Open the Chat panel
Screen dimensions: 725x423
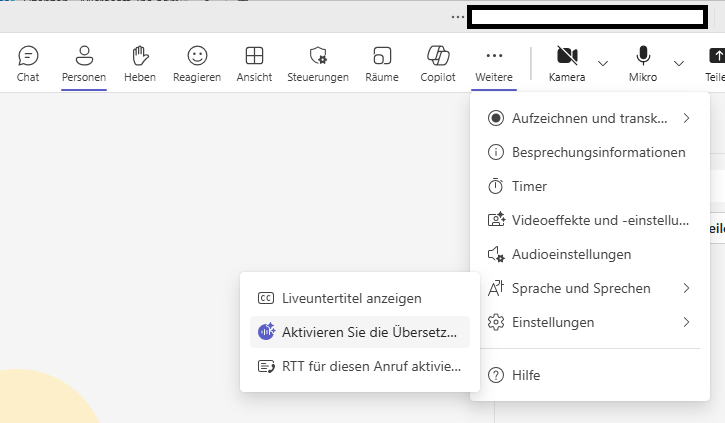click(28, 64)
